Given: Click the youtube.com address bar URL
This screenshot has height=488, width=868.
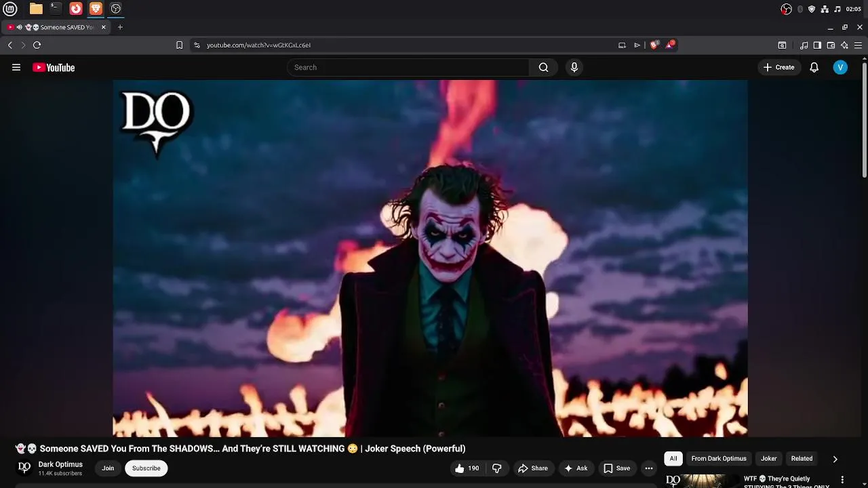Looking at the screenshot, I should coord(258,45).
